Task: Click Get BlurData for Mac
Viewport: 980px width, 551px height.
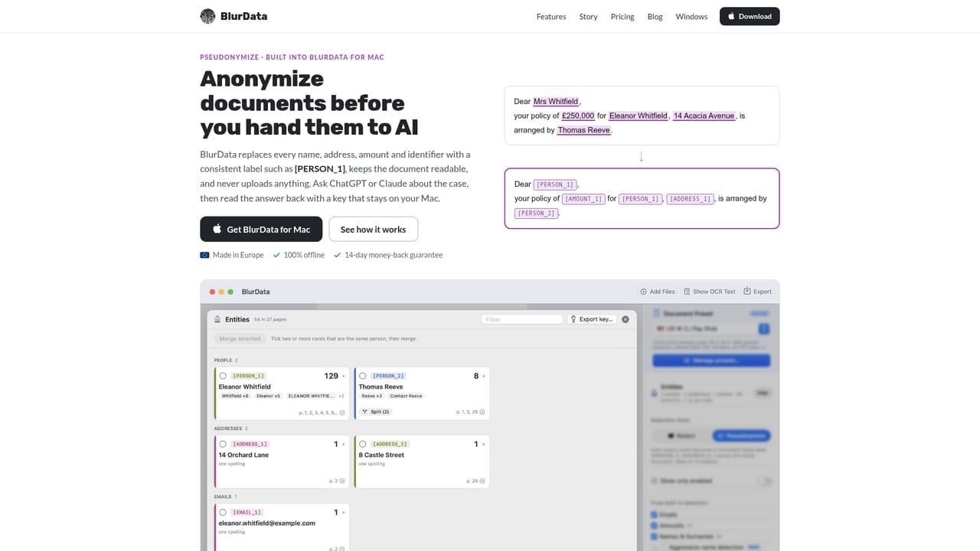Action: [261, 229]
